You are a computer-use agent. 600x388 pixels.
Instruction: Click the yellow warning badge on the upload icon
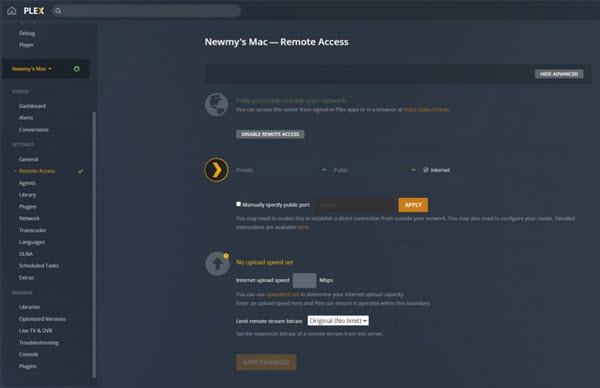coord(226,256)
